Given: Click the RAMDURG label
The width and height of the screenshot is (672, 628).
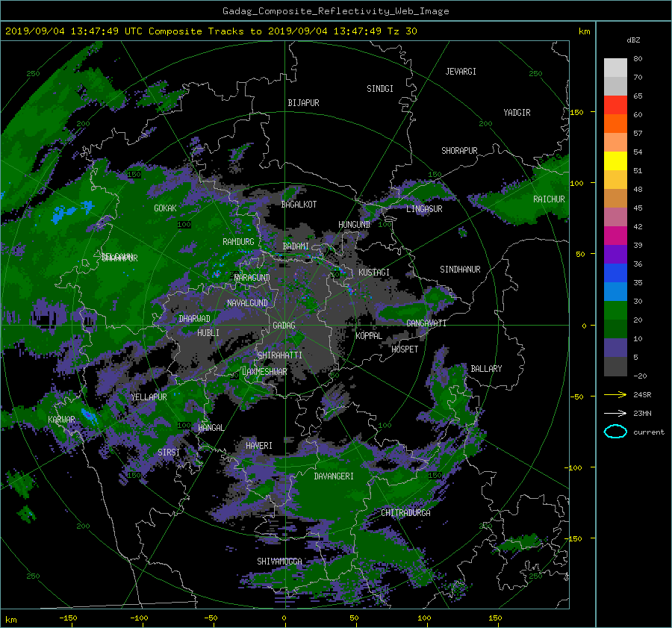Looking at the screenshot, I should [x=238, y=242].
